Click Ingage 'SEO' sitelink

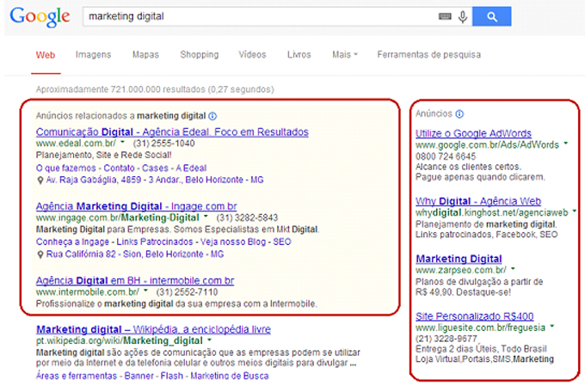(281, 242)
